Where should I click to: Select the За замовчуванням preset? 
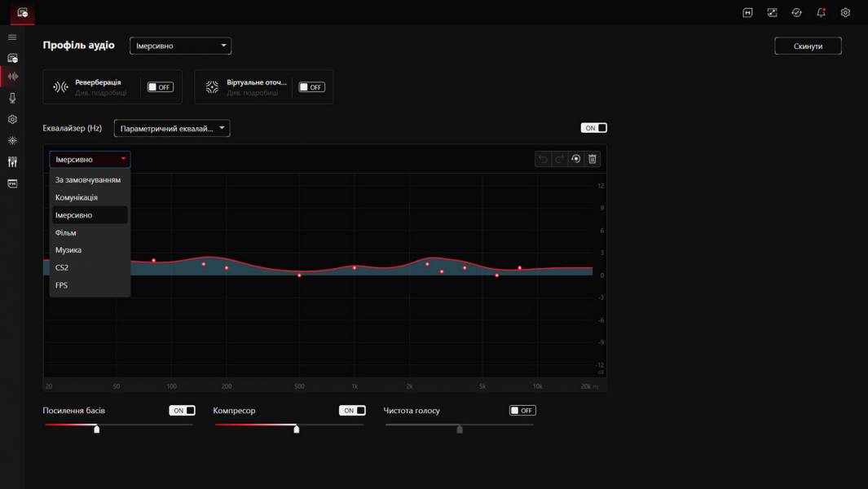coord(88,180)
